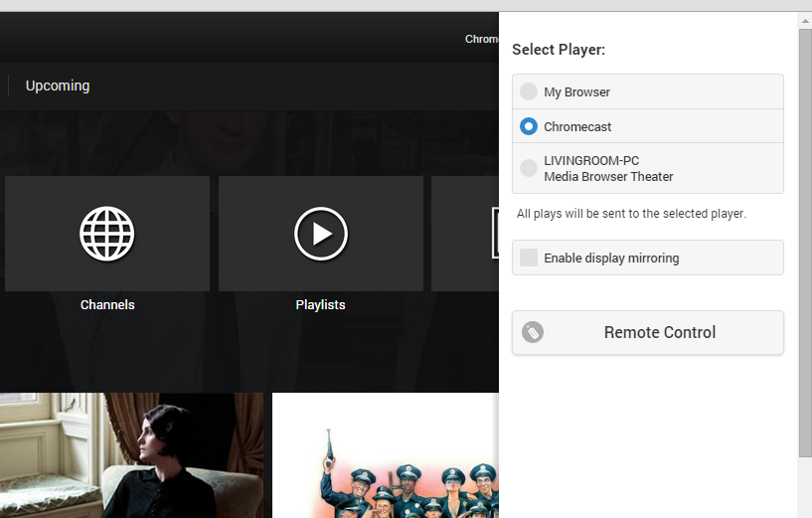Viewport: 812px width, 518px height.
Task: Click the 'Select Player:' heading
Action: tap(559, 50)
